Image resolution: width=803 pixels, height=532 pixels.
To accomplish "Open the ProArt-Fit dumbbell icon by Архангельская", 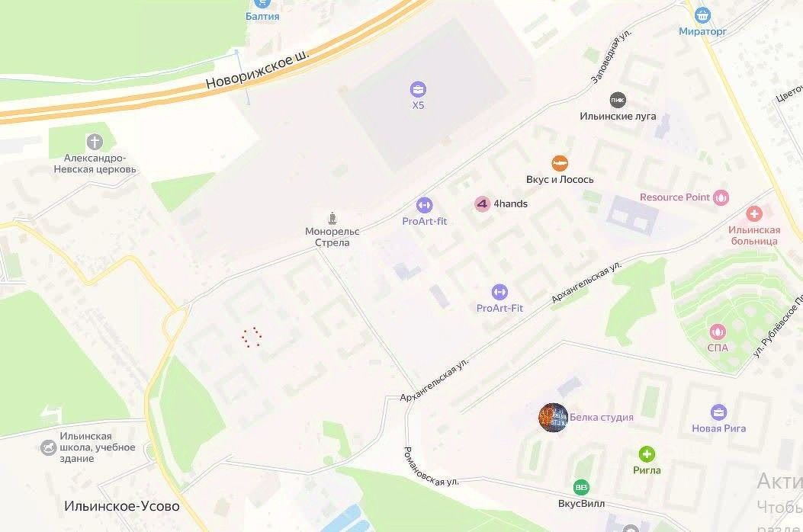I will 499,293.
